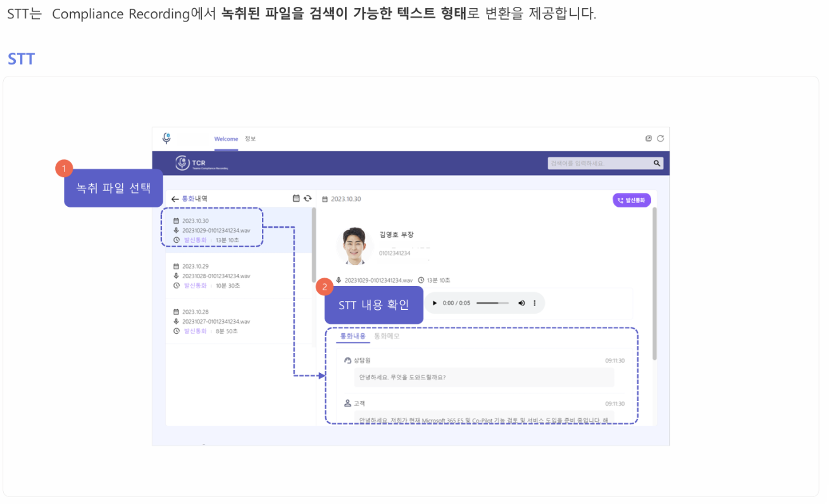The image size is (829, 504).
Task: Click the search keyword input field
Action: pyautogui.click(x=599, y=163)
